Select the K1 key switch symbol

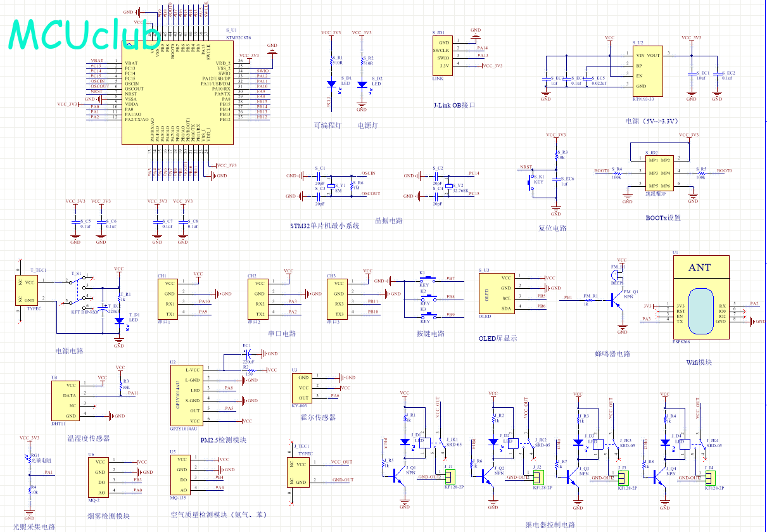coord(429,279)
